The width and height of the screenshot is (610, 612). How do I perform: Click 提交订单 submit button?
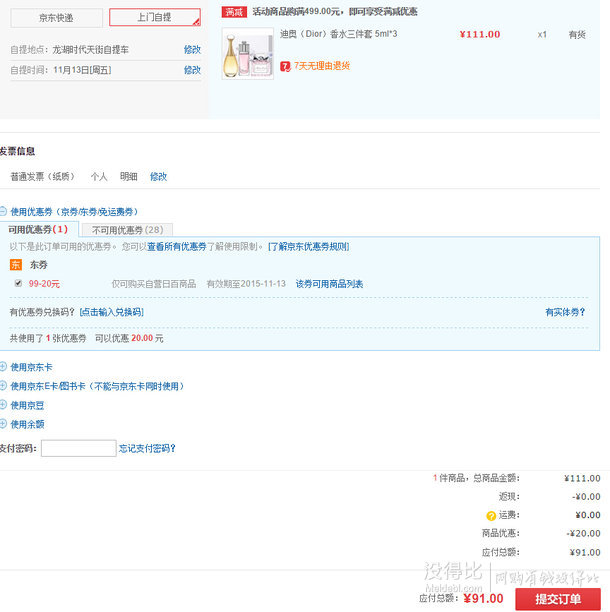pos(558,599)
